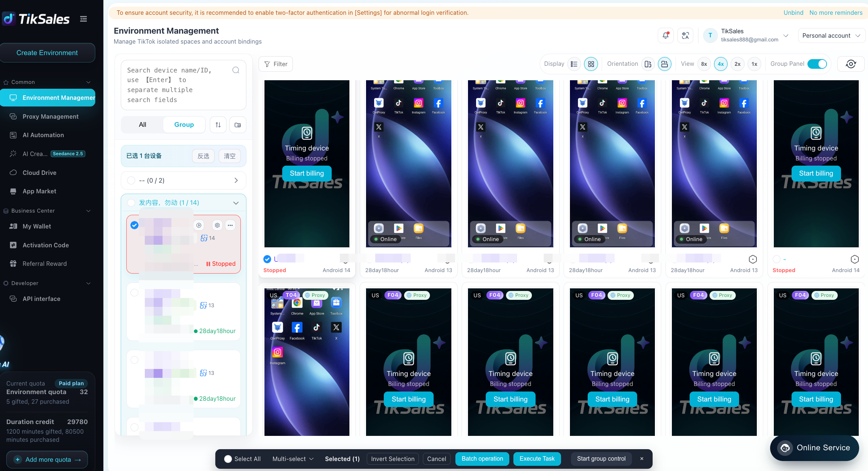868x471 pixels.
Task: Open Activation Code in sidebar
Action: [x=47, y=245]
